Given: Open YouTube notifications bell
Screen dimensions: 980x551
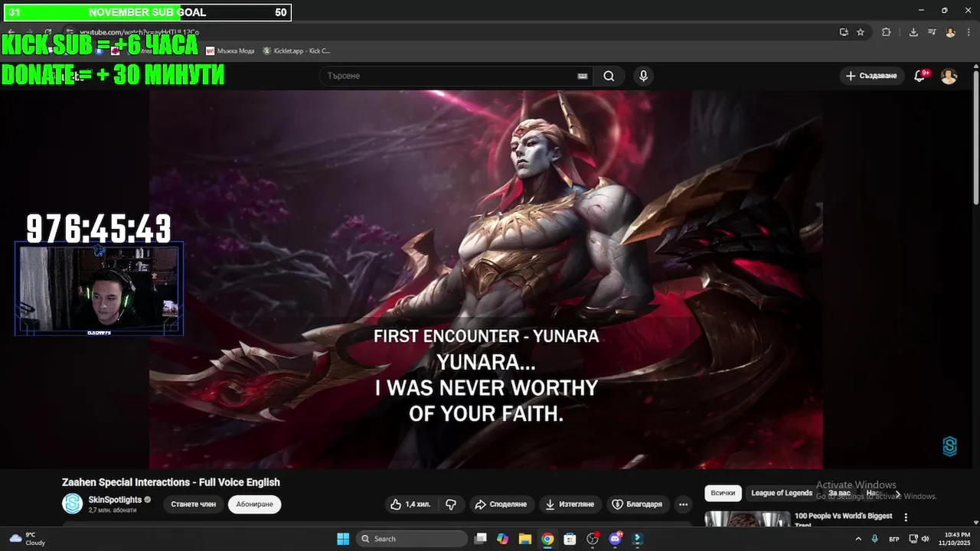Looking at the screenshot, I should click(921, 76).
